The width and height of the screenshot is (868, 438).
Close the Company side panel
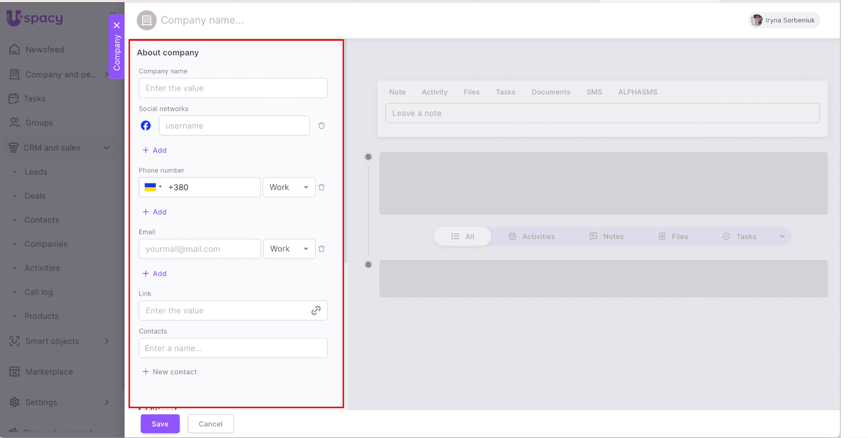(117, 25)
